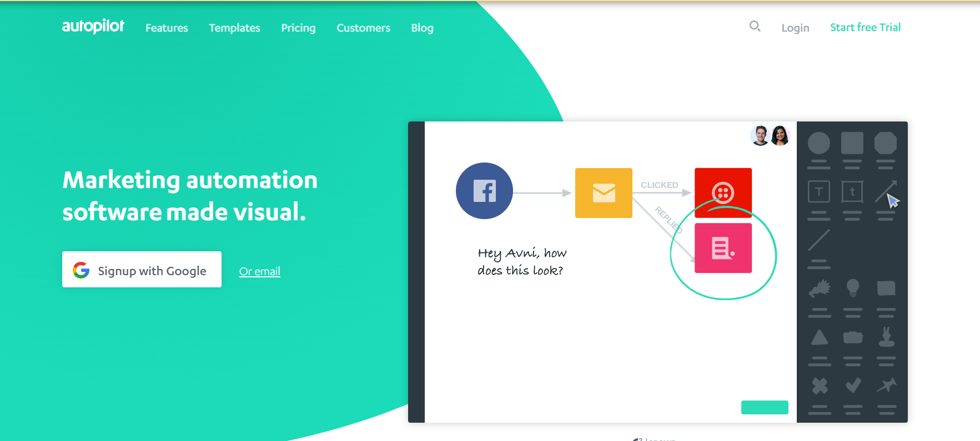Select the capital T text box tool
The width and height of the screenshot is (980, 441).
click(819, 192)
